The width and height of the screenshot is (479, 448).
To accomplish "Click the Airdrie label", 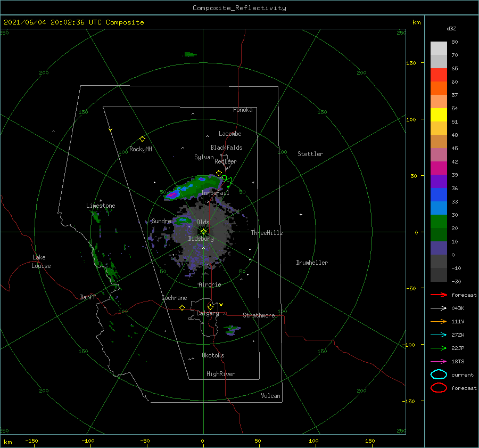I will [210, 284].
